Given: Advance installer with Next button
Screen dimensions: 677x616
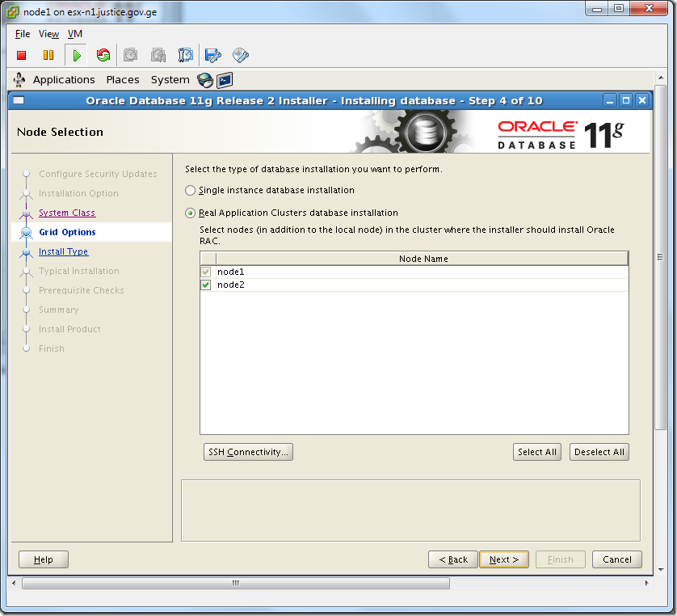Looking at the screenshot, I should (503, 559).
